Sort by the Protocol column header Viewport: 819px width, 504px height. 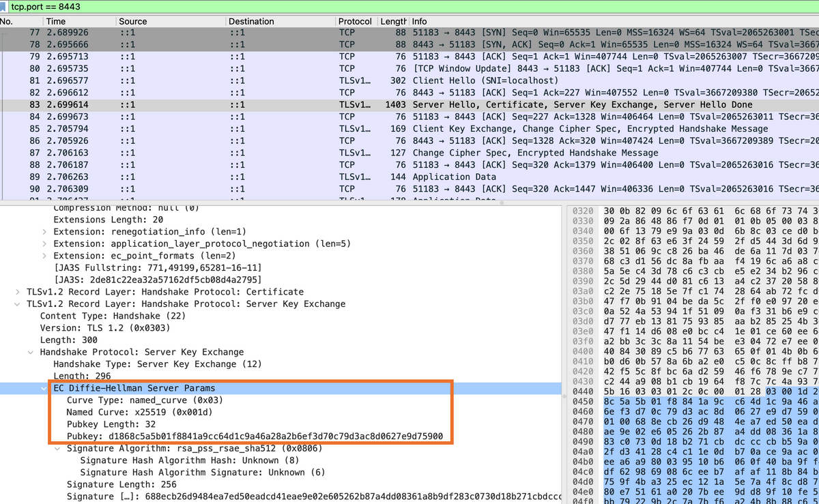pos(356,21)
